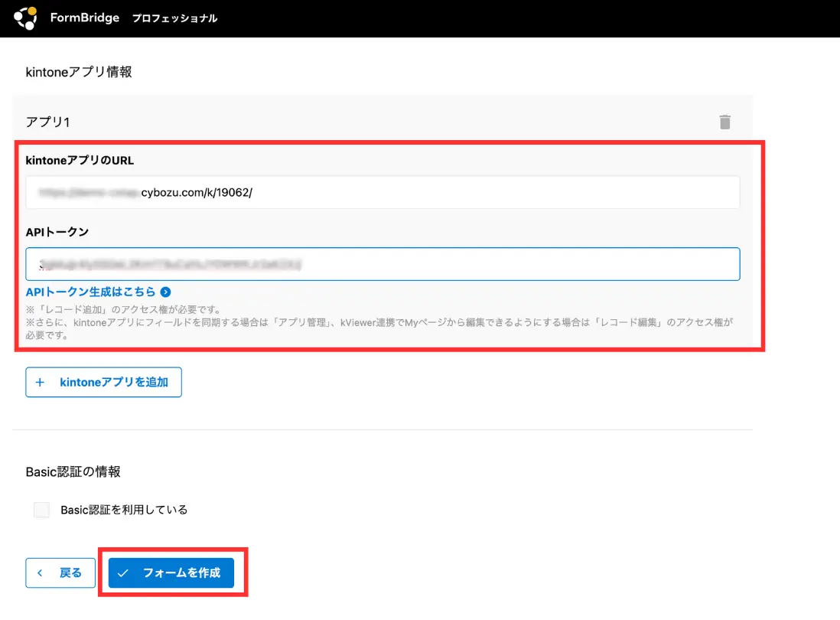The width and height of the screenshot is (840, 620).
Task: Click the Basic認証を利用している label text
Action: [x=124, y=510]
